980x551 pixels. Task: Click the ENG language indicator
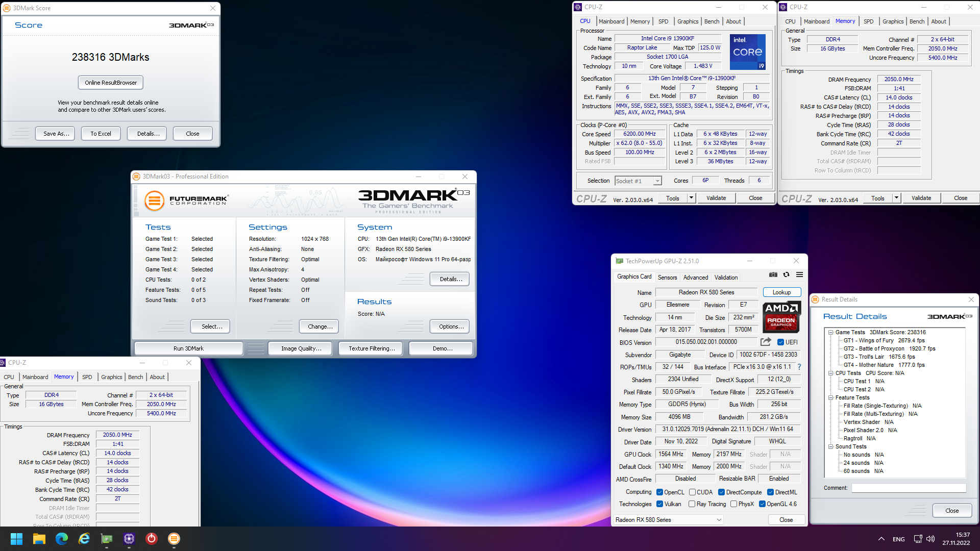tap(899, 539)
